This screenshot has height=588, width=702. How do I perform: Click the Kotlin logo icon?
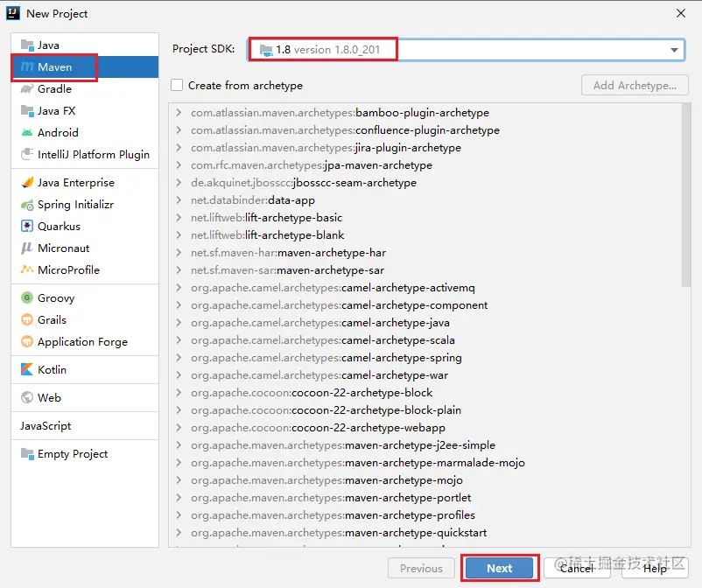[x=27, y=369]
